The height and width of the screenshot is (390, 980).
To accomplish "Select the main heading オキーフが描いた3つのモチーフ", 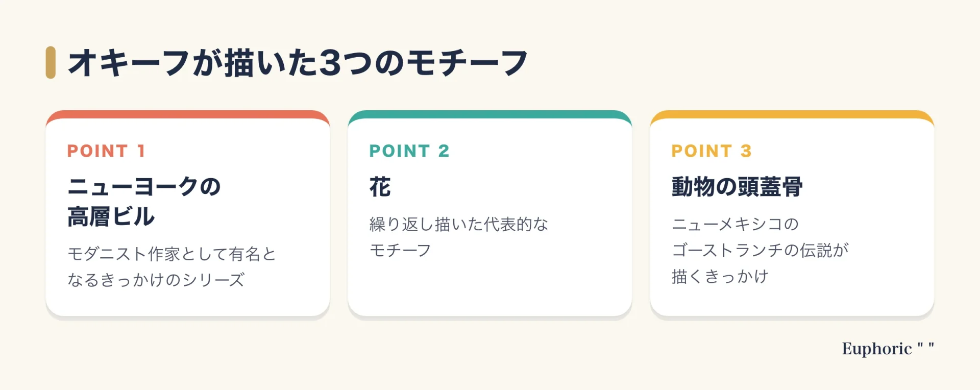I will click(298, 63).
